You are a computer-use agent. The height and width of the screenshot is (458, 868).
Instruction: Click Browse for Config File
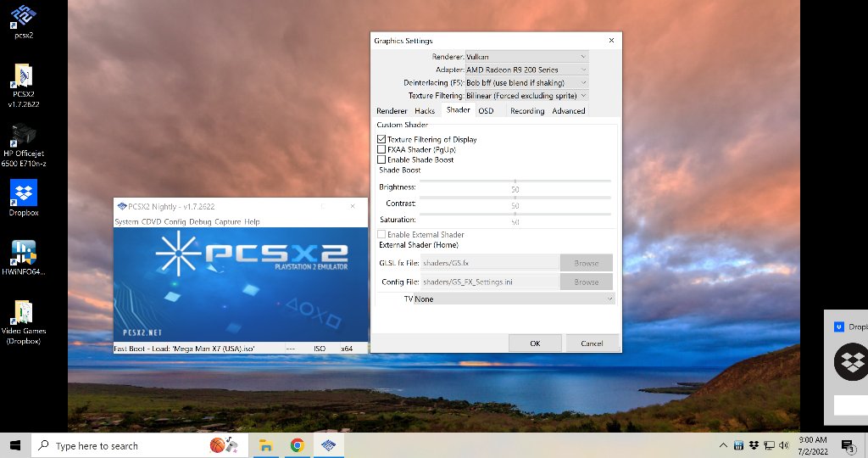click(x=587, y=282)
